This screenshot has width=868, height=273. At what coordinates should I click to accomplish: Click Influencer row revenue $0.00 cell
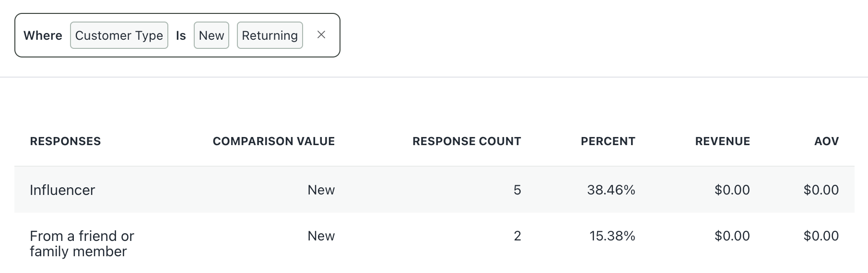coord(732,190)
